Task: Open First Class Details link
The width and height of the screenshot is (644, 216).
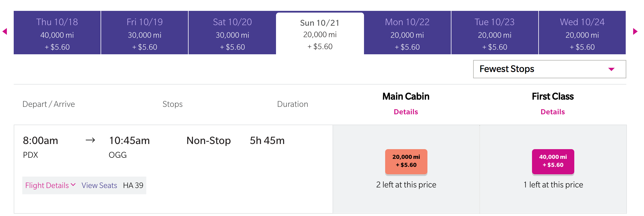Action: 553,112
